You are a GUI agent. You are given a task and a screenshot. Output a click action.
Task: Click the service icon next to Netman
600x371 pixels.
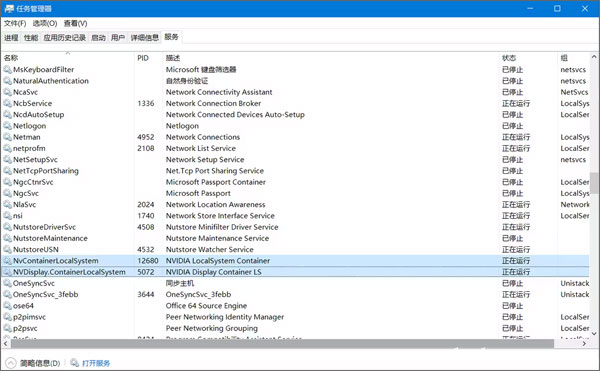(x=7, y=137)
